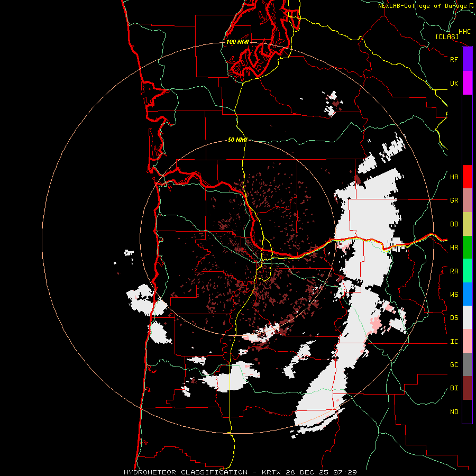Click the 'HHC' product code text
The image size is (476, 476).
[464, 32]
